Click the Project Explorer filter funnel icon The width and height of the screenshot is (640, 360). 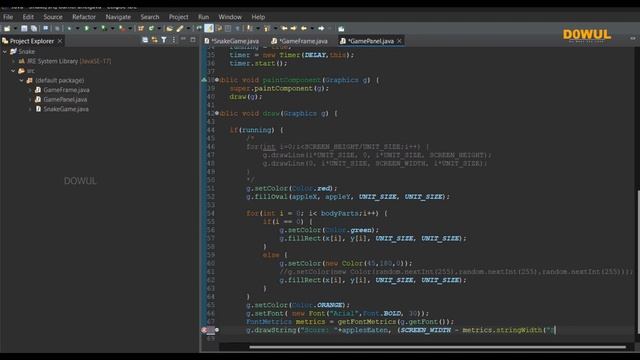(x=164, y=40)
